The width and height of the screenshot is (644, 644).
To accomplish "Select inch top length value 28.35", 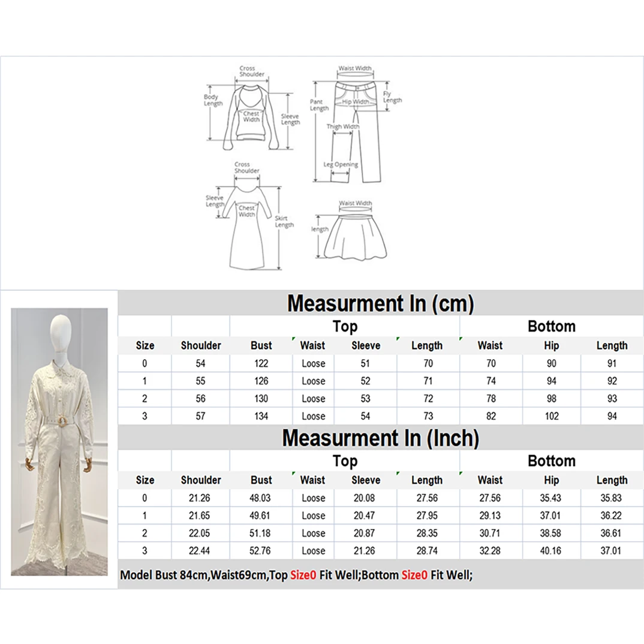I will coord(427,534).
